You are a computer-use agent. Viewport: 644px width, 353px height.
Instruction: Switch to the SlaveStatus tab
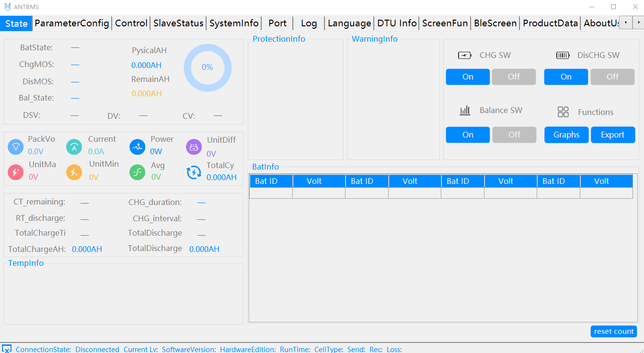click(178, 23)
